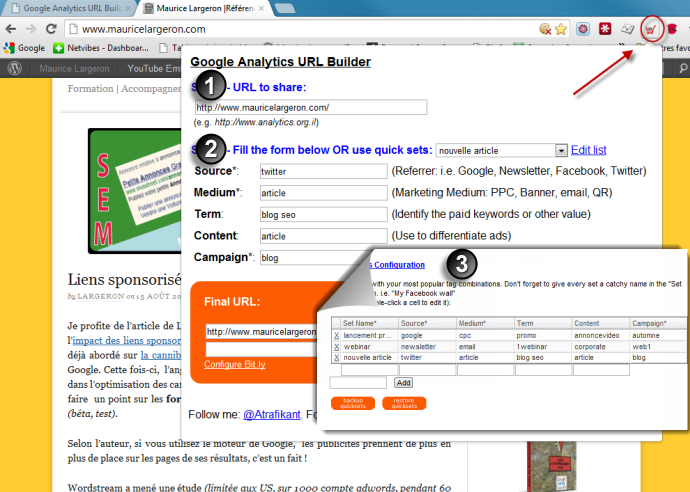The height and width of the screenshot is (492, 690).
Task: Open the SEM article thumbnail image
Action: click(135, 191)
